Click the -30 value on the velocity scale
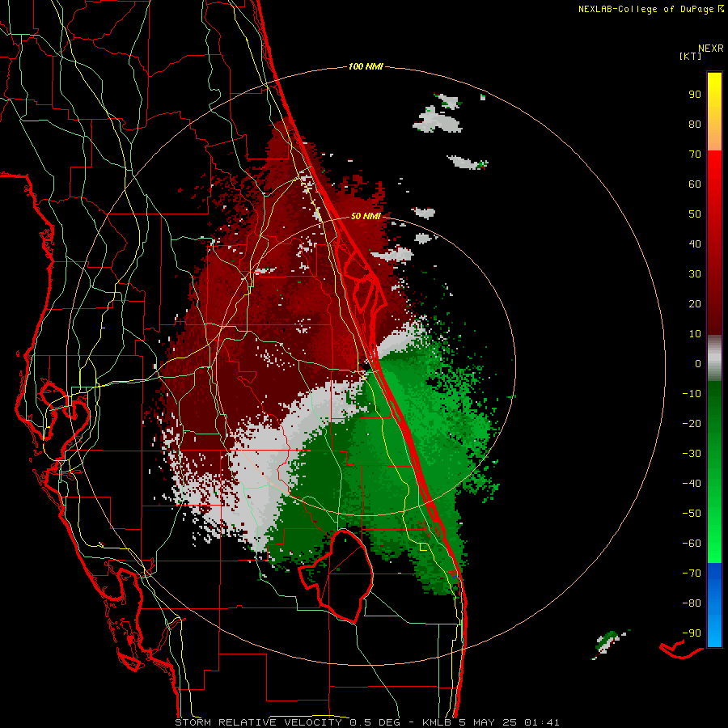This screenshot has height=728, width=728. point(692,454)
